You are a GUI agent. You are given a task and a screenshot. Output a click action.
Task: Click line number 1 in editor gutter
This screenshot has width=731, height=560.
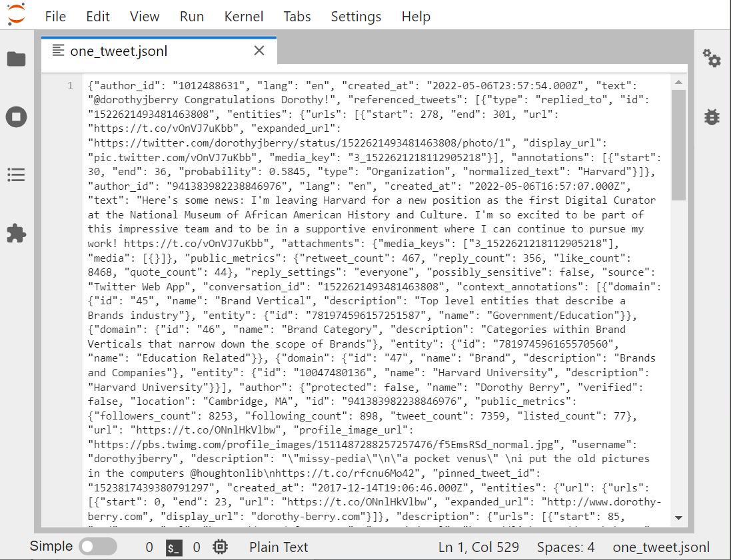pyautogui.click(x=71, y=86)
